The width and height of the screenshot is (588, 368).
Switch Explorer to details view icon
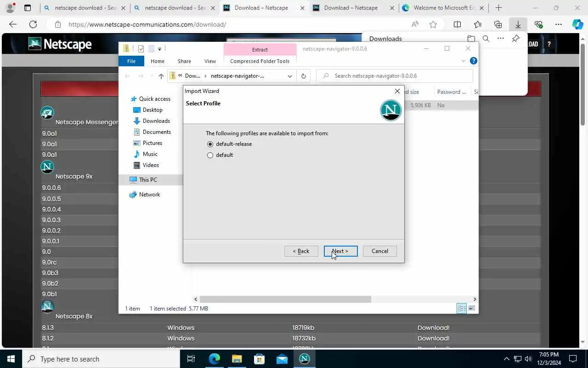click(x=462, y=309)
